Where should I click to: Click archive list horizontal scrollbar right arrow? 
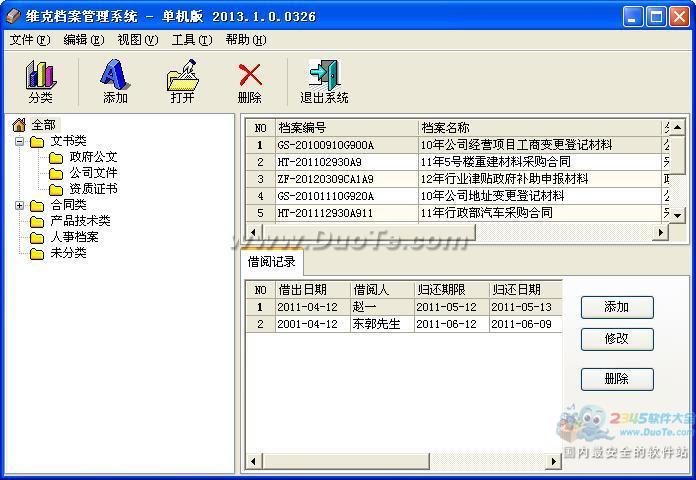(x=661, y=232)
